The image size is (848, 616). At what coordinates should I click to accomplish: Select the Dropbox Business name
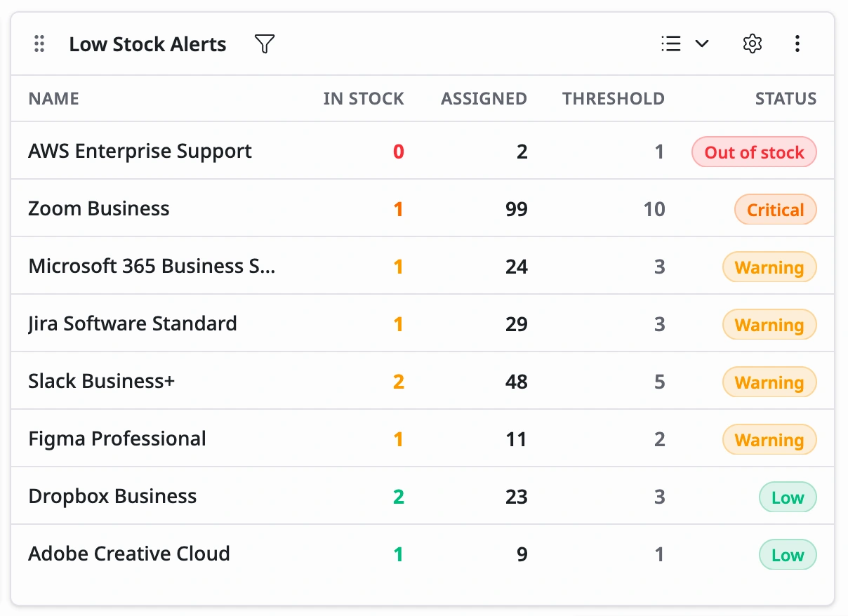click(112, 496)
